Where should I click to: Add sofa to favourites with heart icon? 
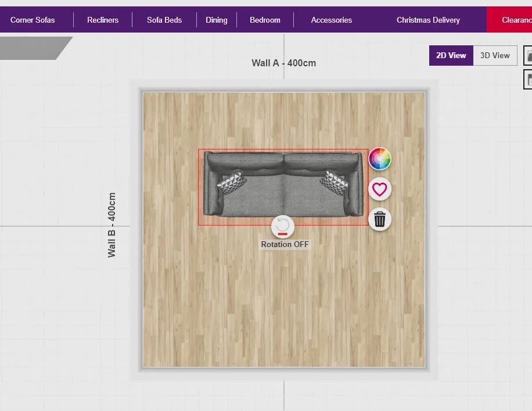click(380, 189)
